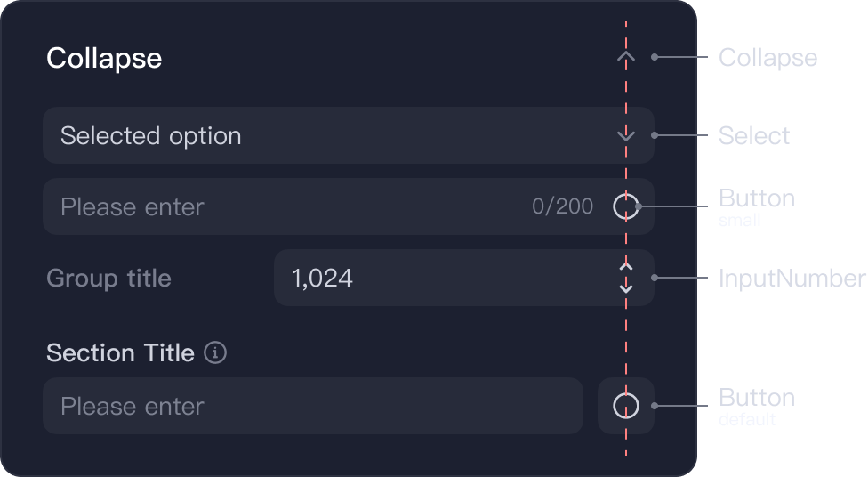The image size is (868, 477).
Task: Click the 'InputNumber' annotation label
Action: tap(792, 279)
